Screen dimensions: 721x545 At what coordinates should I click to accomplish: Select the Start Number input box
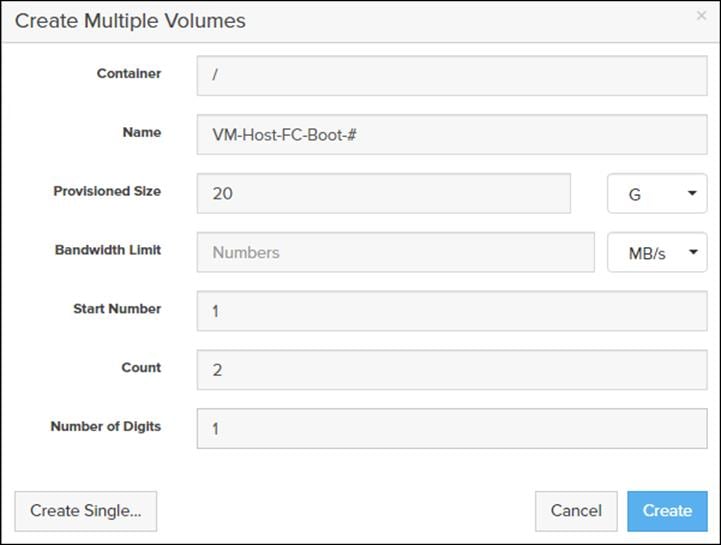(x=451, y=311)
